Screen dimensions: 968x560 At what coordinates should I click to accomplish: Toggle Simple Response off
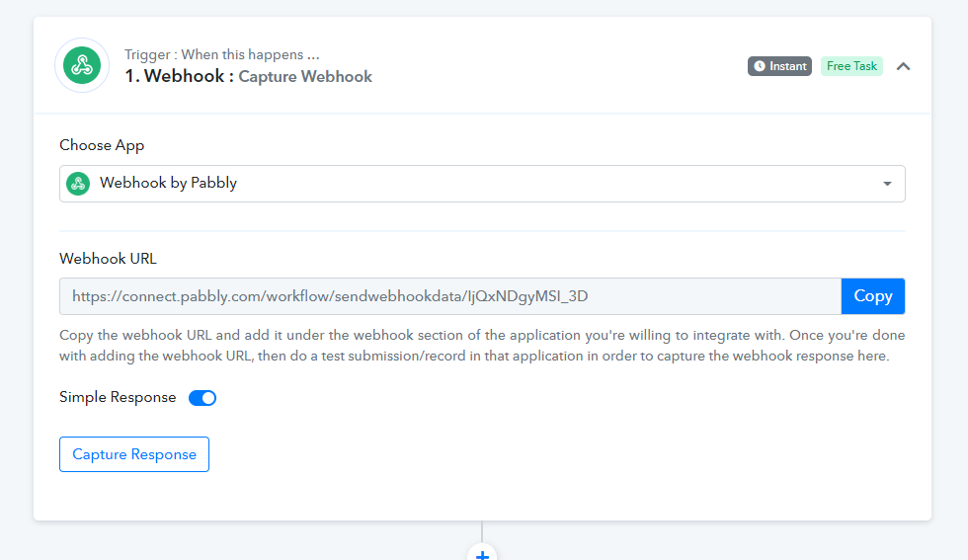[x=202, y=398]
